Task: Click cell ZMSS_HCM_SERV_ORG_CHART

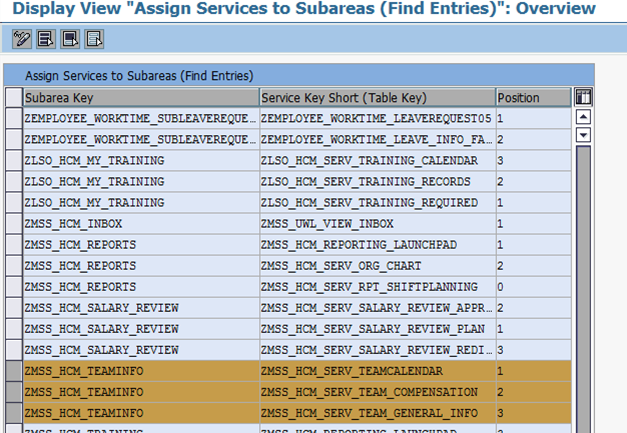Action: pos(377,266)
